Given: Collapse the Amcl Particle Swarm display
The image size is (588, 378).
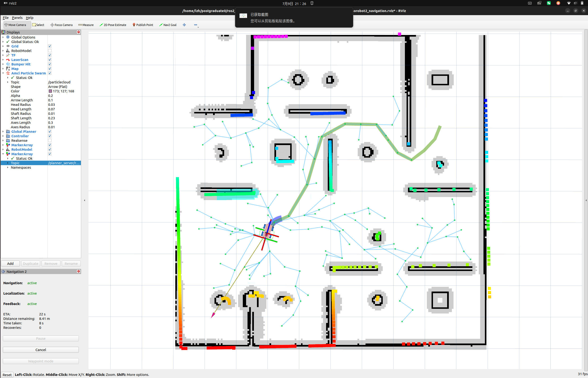Looking at the screenshot, I should coord(3,73).
